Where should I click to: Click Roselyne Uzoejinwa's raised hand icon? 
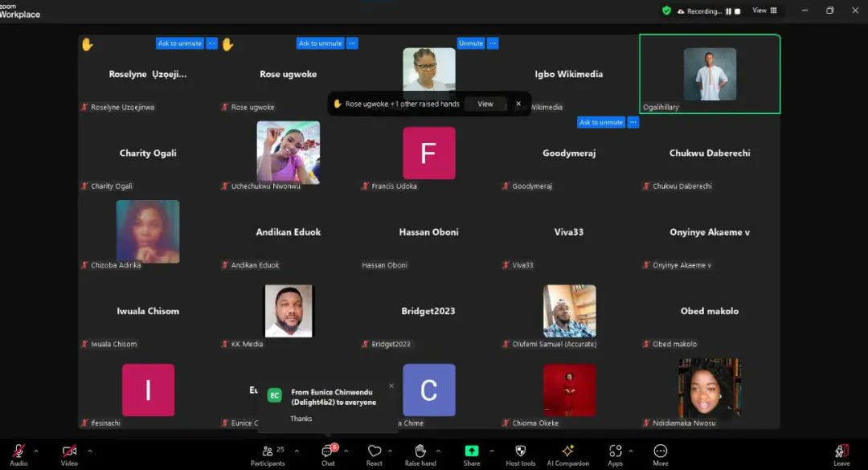88,44
